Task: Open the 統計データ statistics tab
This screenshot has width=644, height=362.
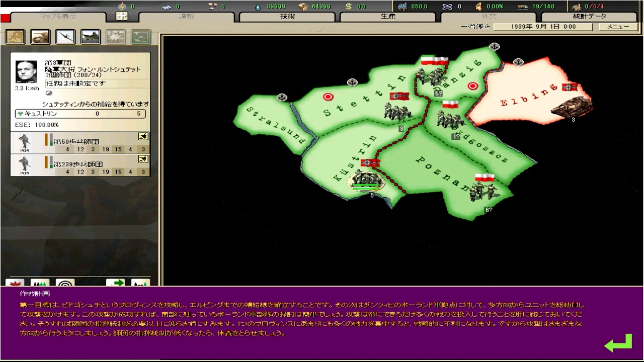Action: click(589, 17)
